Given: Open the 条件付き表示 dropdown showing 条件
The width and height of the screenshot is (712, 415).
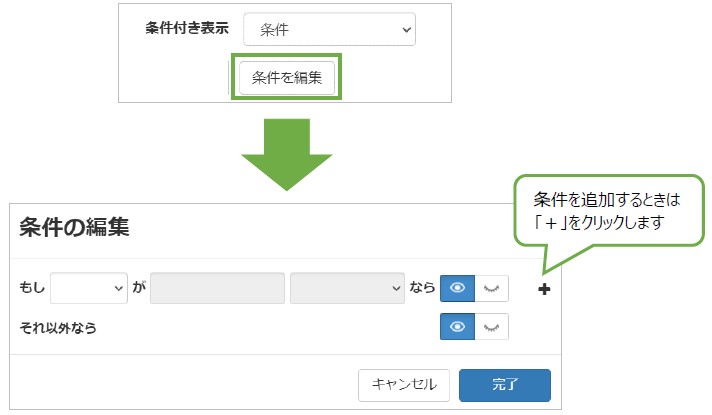Looking at the screenshot, I should [x=329, y=30].
